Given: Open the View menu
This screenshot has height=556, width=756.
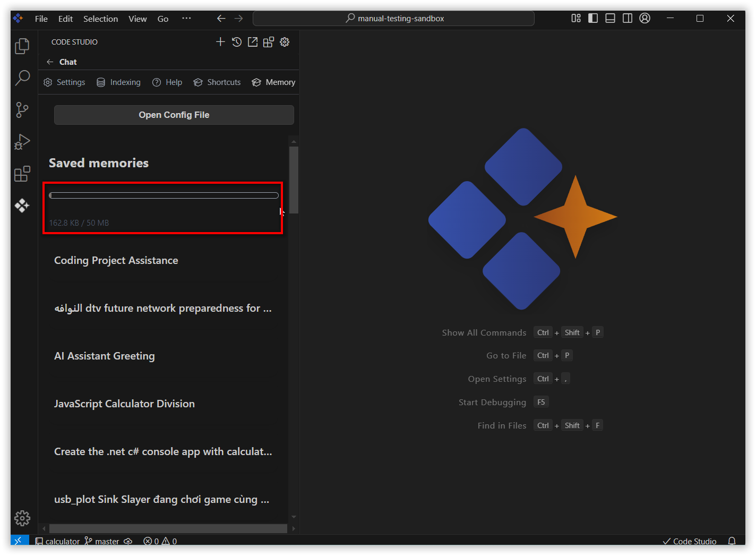Looking at the screenshot, I should pyautogui.click(x=138, y=19).
